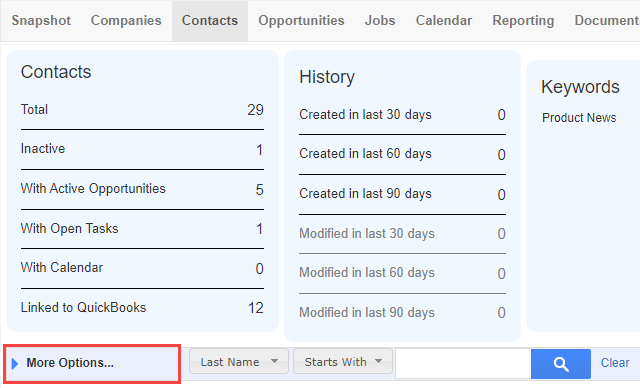Click the count 12 for QuickBooks
This screenshot has width=640, height=388.
click(x=256, y=308)
